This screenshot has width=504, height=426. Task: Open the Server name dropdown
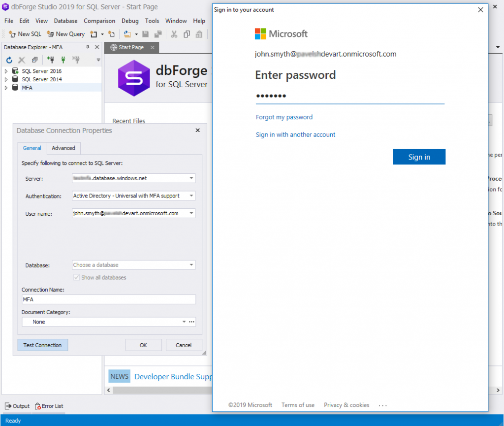(x=192, y=178)
